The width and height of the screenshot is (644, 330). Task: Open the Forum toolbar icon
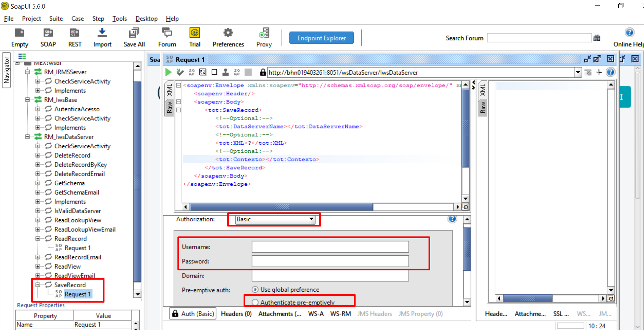[167, 37]
